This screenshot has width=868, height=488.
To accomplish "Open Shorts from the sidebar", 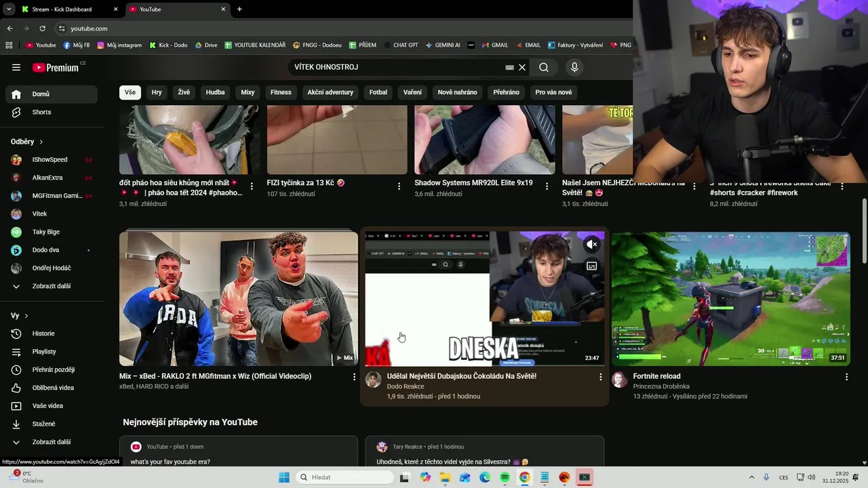I will pos(52,112).
